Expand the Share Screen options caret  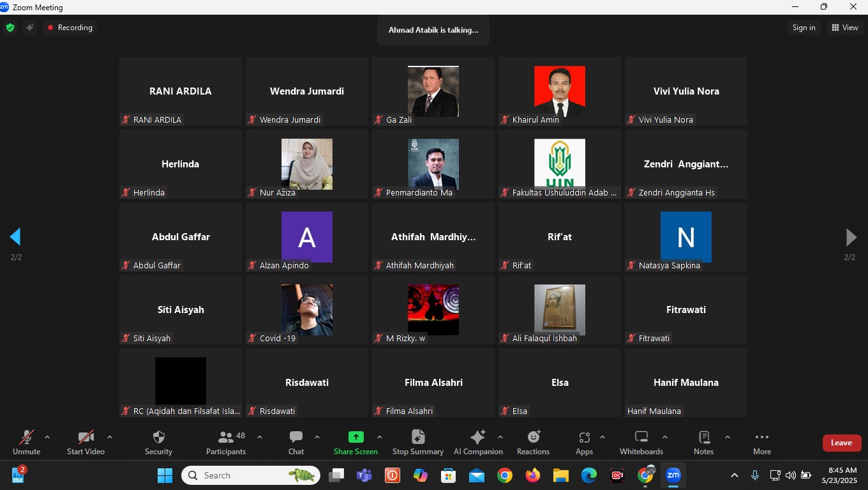point(380,437)
